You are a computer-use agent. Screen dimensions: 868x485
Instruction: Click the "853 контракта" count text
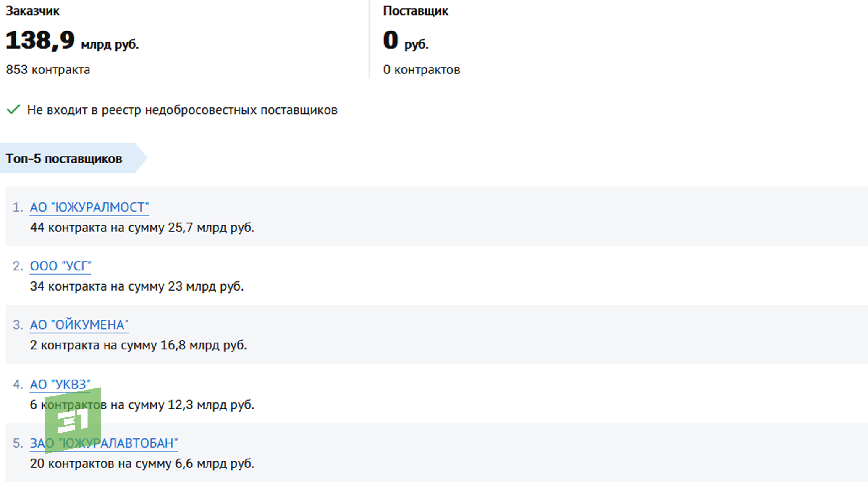(x=48, y=70)
